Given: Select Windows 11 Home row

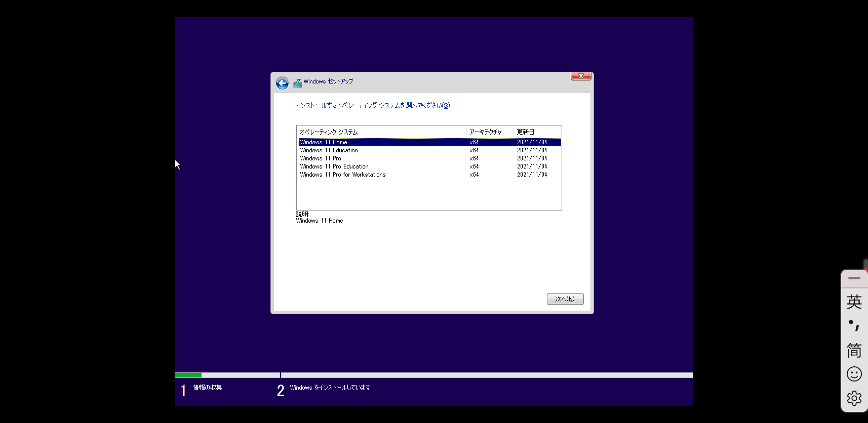Looking at the screenshot, I should (x=429, y=142).
